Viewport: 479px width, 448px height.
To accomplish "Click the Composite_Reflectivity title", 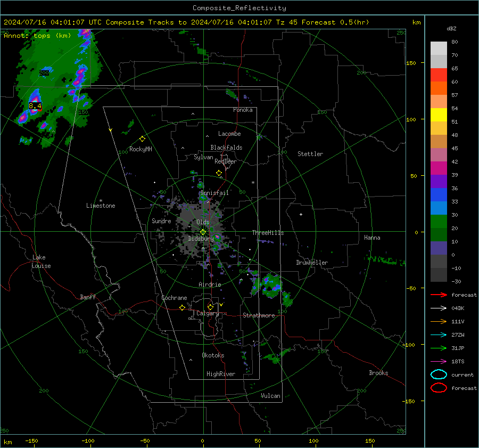I will point(239,8).
